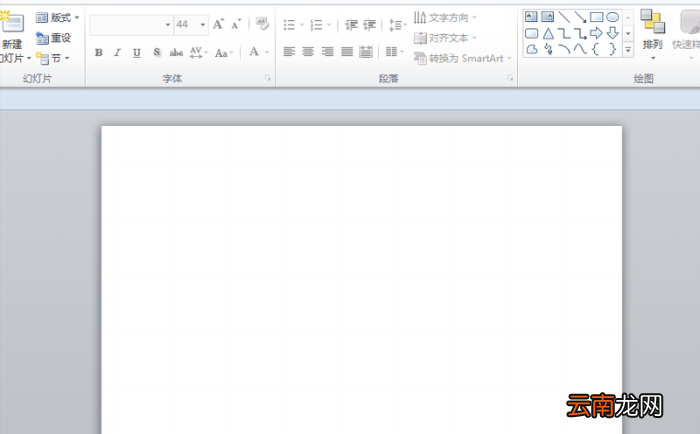
Task: Click the clear all formatting icon
Action: 262,24
